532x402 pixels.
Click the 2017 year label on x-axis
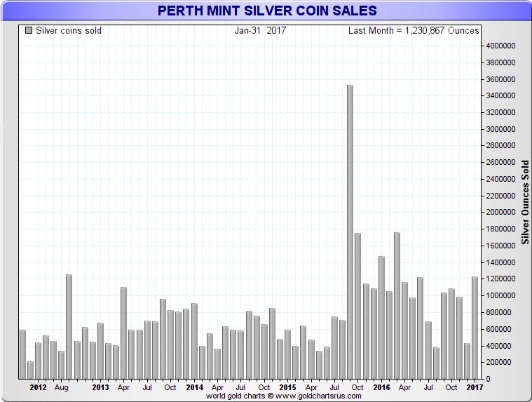point(475,387)
